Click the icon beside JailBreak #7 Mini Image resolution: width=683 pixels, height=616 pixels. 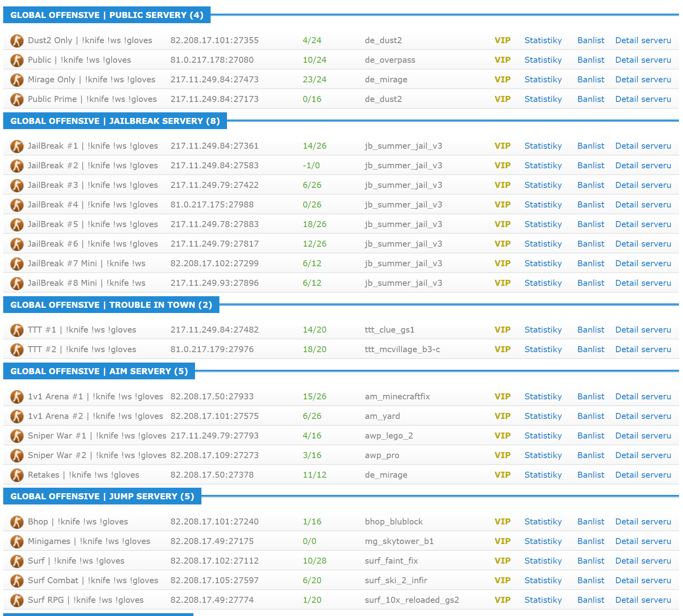[17, 264]
